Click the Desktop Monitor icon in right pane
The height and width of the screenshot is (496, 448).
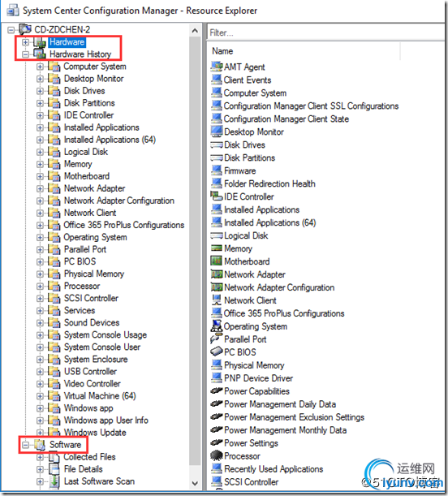tap(217, 132)
